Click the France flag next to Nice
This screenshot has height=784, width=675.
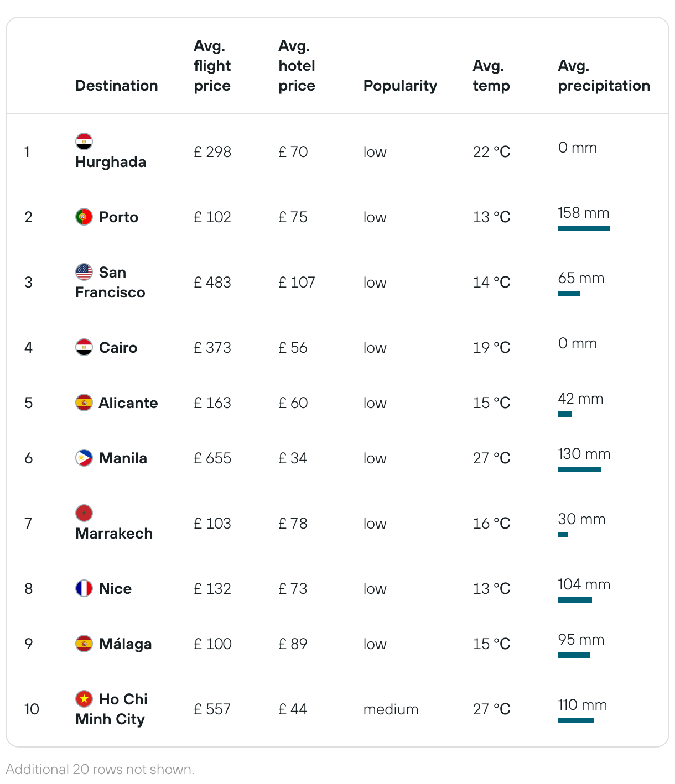pos(84,588)
